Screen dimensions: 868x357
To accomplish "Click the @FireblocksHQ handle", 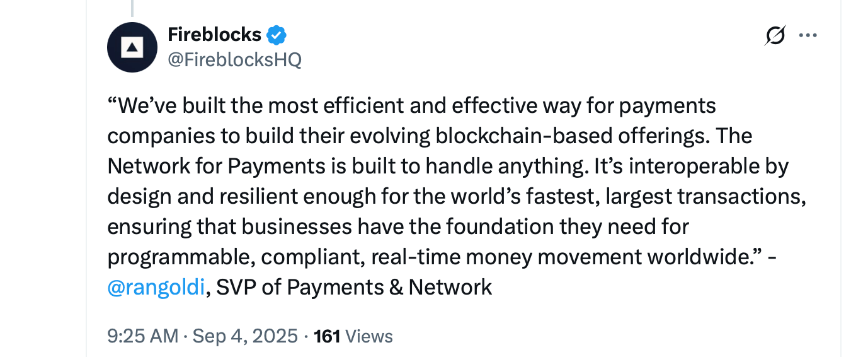I will point(234,60).
